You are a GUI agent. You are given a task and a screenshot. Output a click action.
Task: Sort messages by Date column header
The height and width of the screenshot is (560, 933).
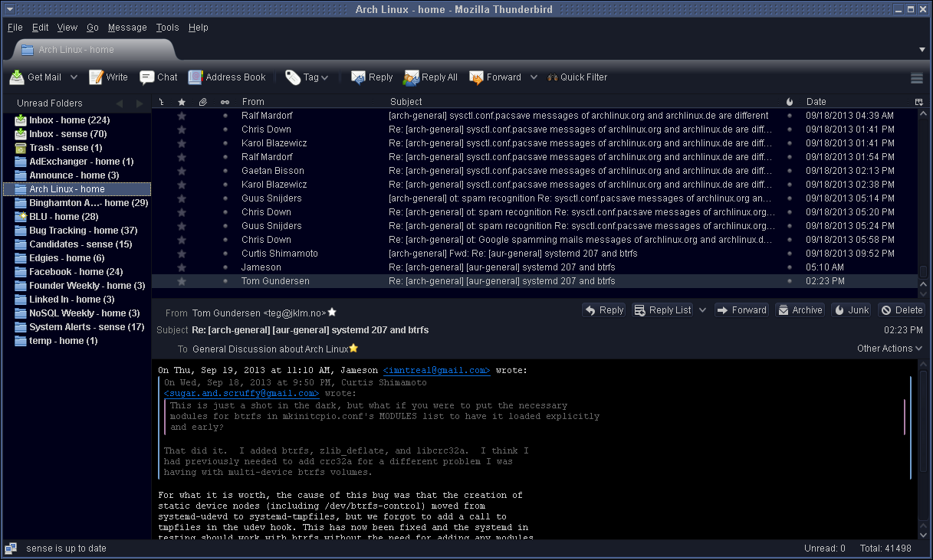(856, 102)
